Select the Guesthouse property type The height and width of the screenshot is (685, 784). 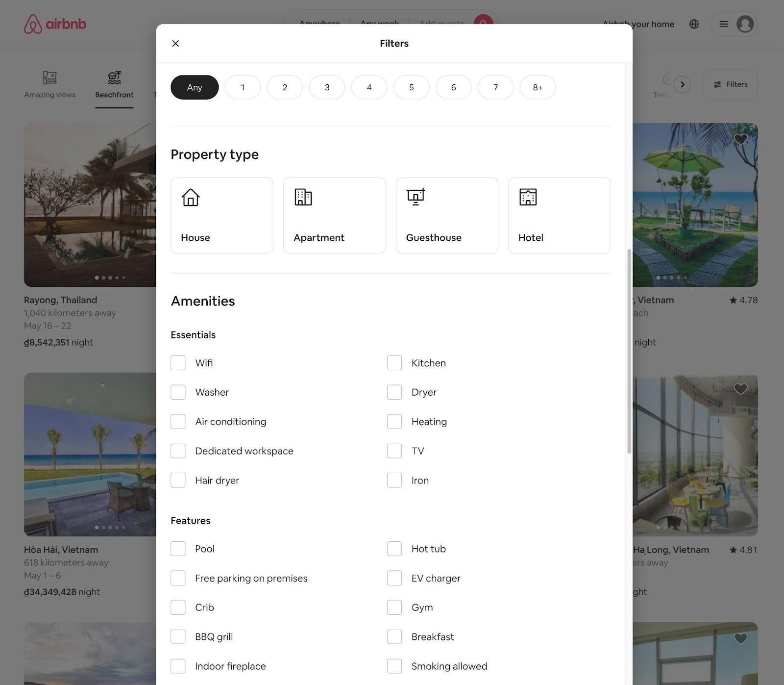[446, 215]
